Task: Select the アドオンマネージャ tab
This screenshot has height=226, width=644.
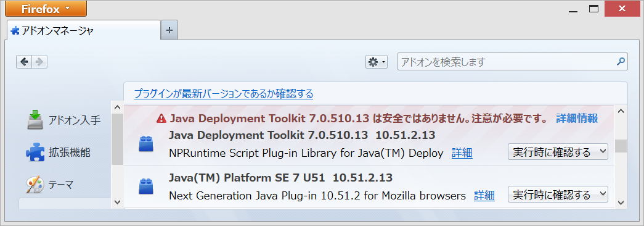Action: (83, 30)
